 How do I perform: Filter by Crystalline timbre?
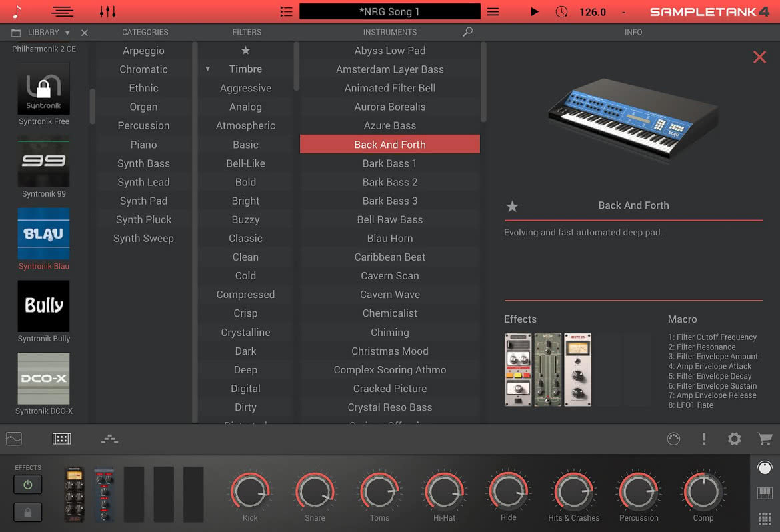(x=246, y=333)
